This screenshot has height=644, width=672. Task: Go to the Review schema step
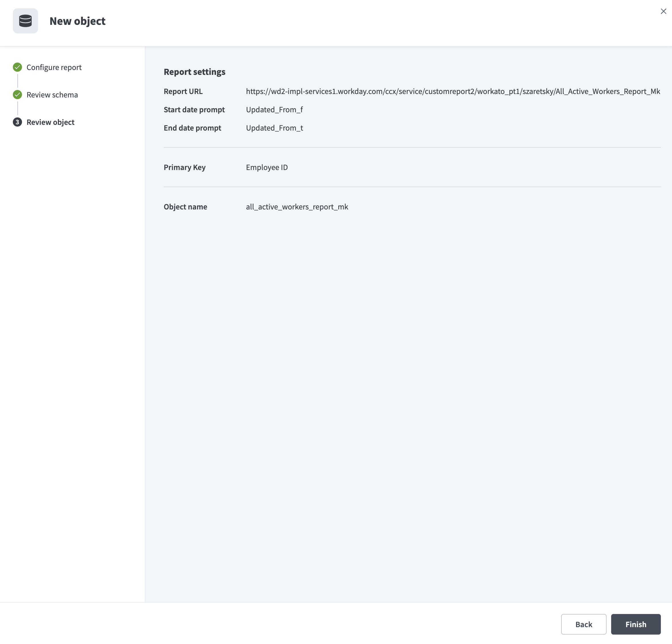[x=52, y=95]
